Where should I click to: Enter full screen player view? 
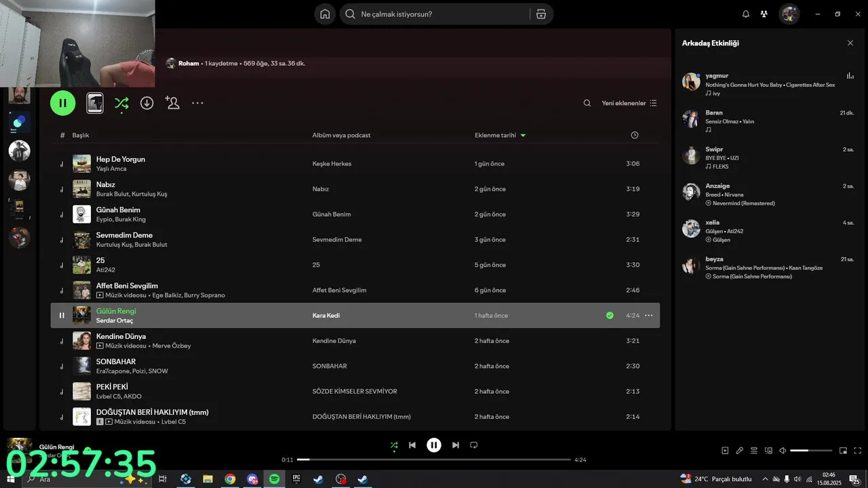pyautogui.click(x=858, y=450)
